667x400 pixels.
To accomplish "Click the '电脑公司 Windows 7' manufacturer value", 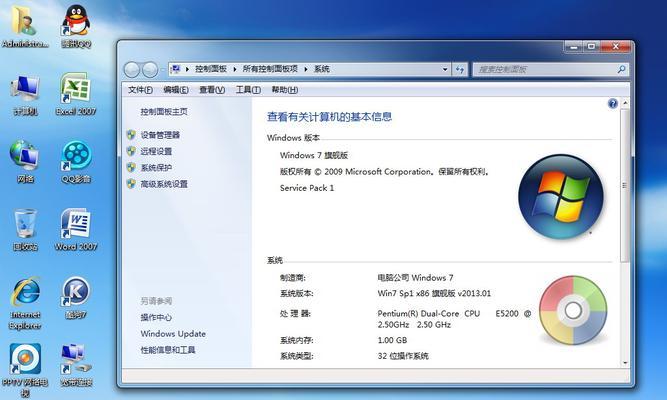I will tap(415, 277).
